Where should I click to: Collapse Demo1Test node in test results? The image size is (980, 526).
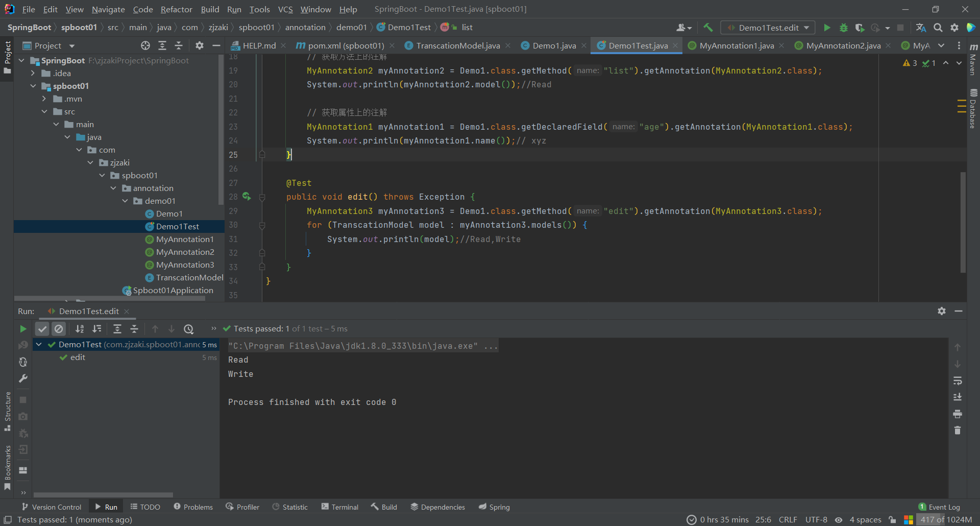point(39,345)
